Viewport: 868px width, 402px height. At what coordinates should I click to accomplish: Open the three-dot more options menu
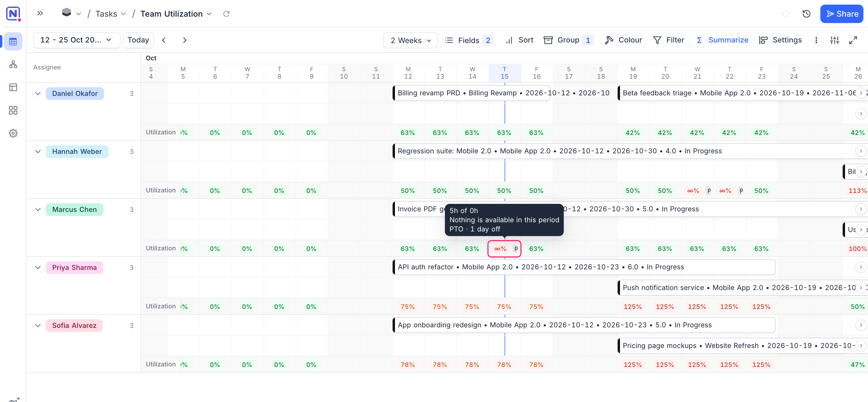816,40
